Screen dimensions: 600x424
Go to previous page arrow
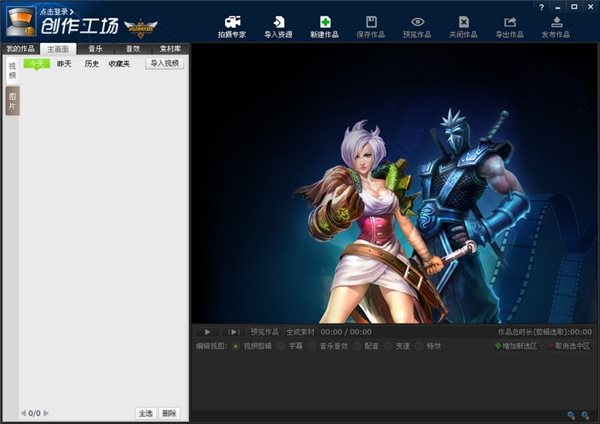pyautogui.click(x=23, y=413)
